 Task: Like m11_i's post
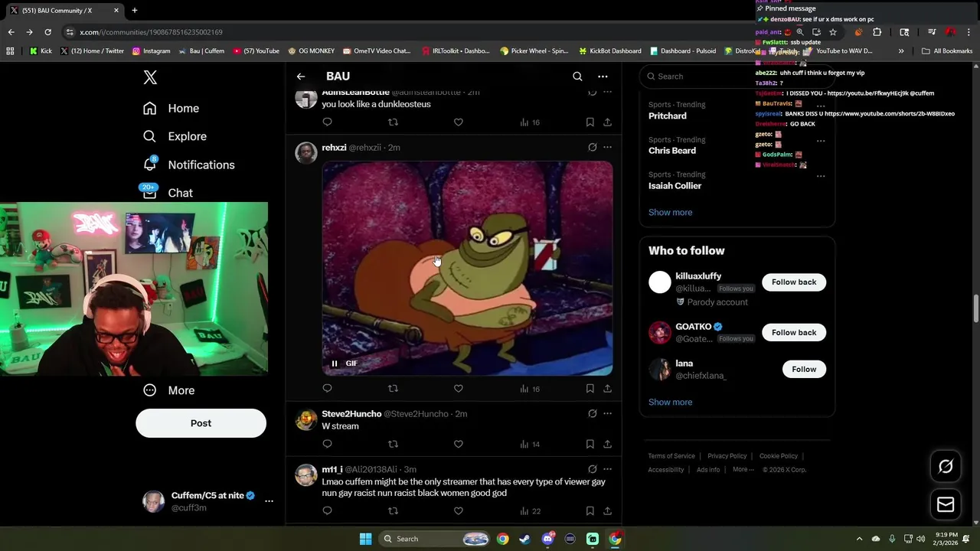click(x=458, y=510)
